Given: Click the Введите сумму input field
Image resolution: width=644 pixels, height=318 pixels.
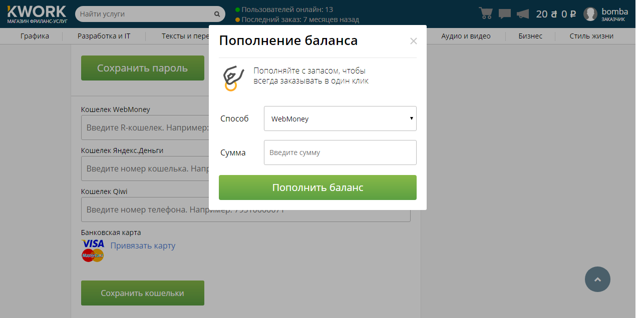Looking at the screenshot, I should pos(340,152).
